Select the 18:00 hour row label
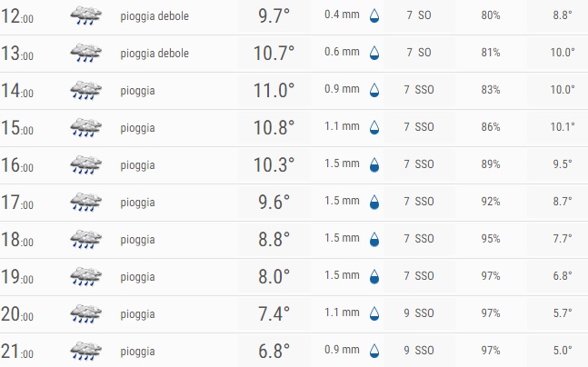This screenshot has width=588, height=367. 17,240
